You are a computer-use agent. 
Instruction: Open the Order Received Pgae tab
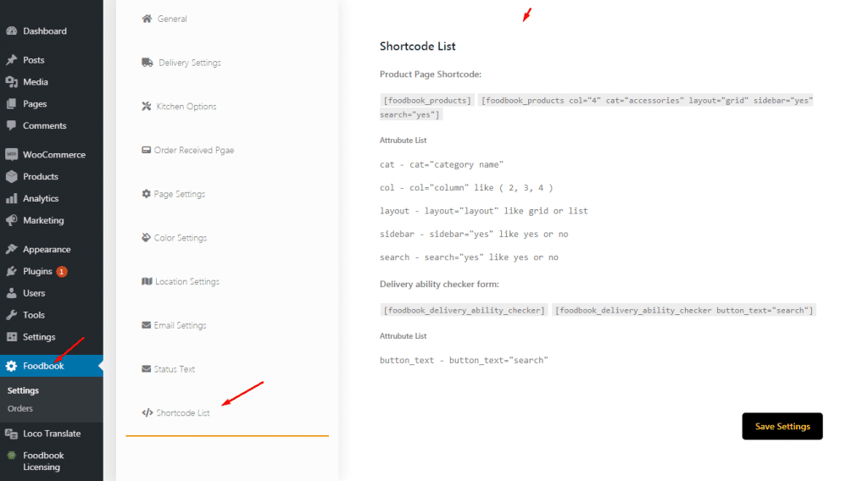click(x=193, y=150)
